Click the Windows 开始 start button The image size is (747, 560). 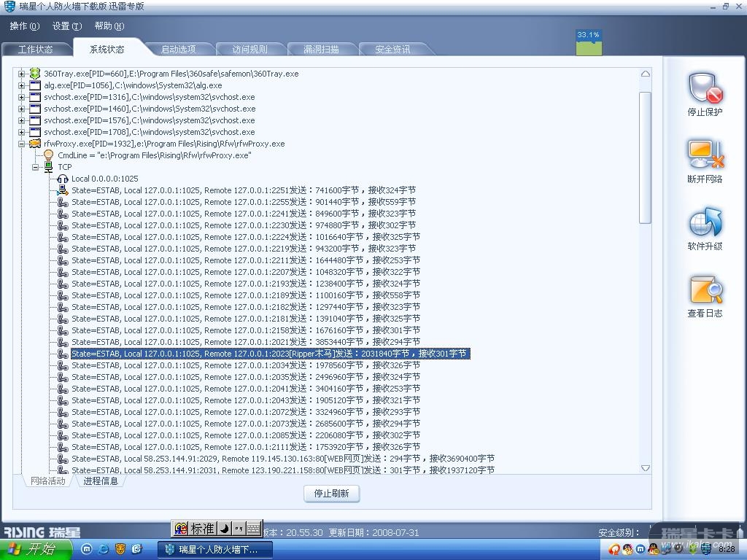click(35, 549)
